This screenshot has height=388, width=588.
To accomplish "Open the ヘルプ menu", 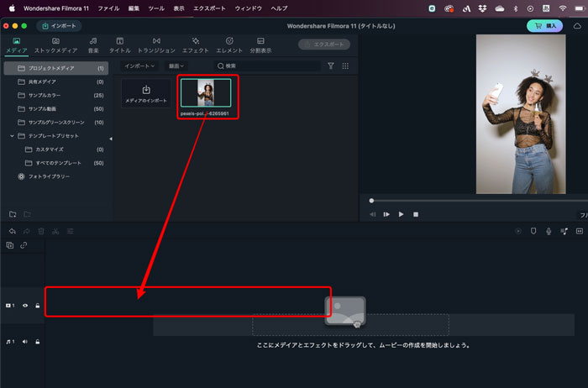I will point(279,8).
